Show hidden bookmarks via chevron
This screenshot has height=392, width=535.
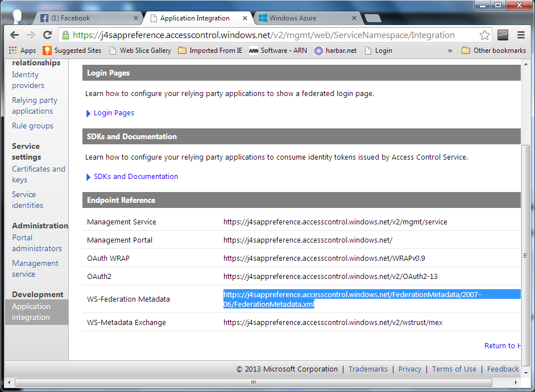(x=450, y=51)
